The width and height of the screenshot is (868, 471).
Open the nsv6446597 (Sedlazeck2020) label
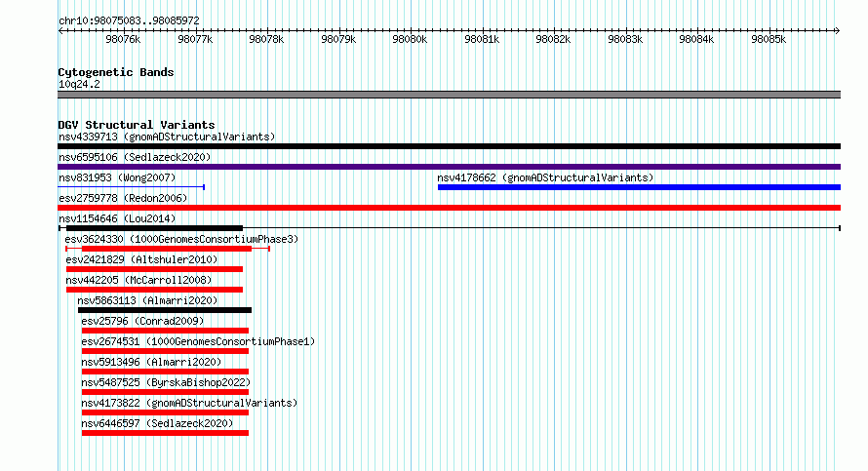(157, 423)
